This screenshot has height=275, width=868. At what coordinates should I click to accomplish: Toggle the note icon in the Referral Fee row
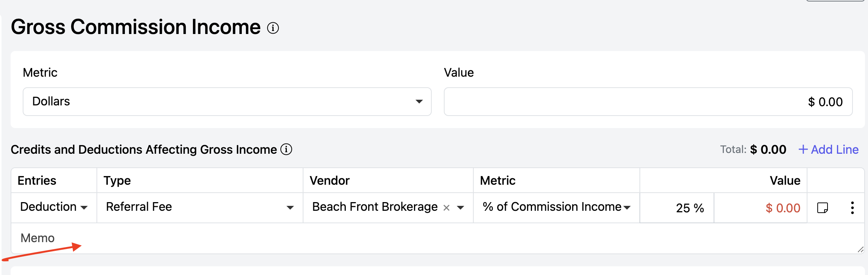822,208
